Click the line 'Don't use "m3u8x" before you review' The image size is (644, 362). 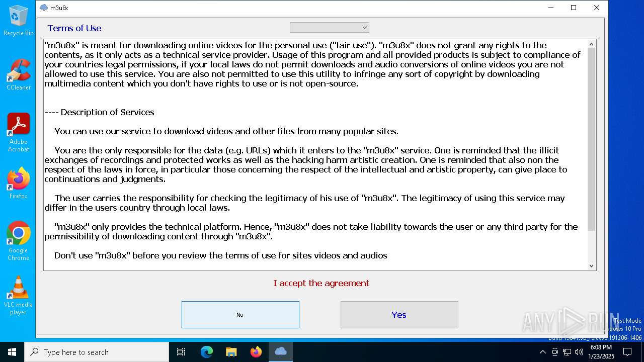coord(220,255)
